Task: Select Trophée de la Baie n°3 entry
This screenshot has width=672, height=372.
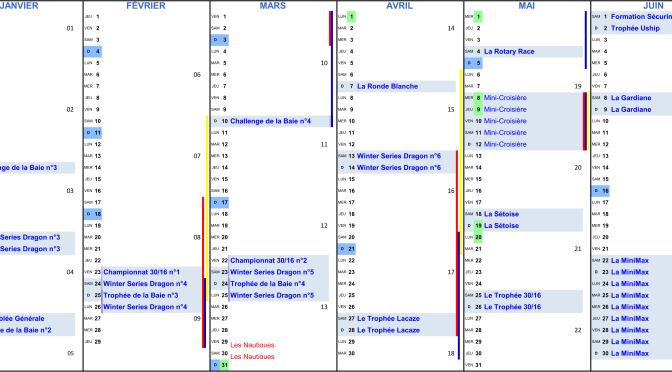Action: (x=141, y=295)
